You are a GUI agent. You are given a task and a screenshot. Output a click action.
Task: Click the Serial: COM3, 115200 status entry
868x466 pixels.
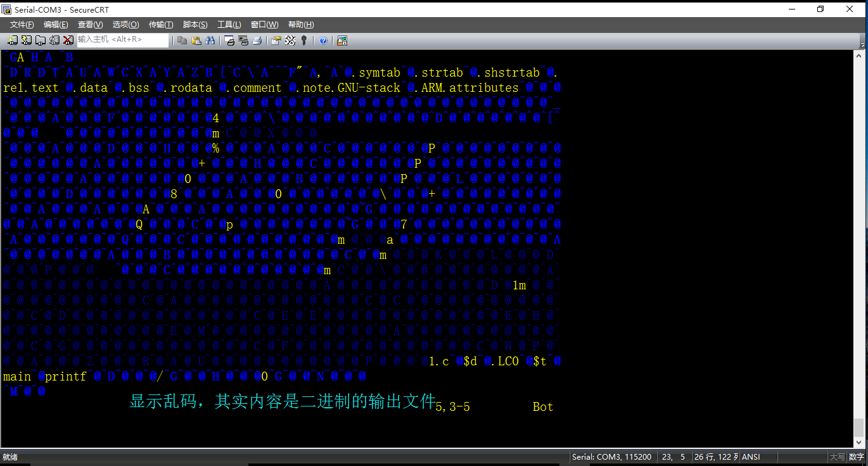[x=611, y=457]
